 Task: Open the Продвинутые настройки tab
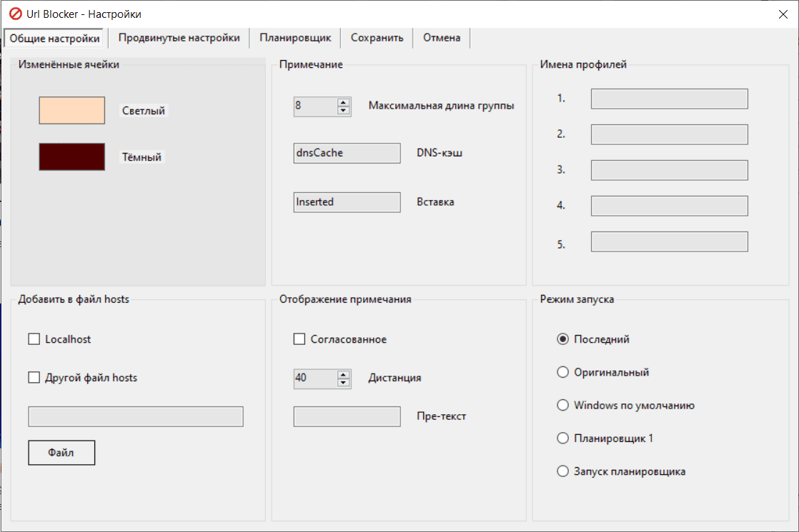tap(179, 38)
